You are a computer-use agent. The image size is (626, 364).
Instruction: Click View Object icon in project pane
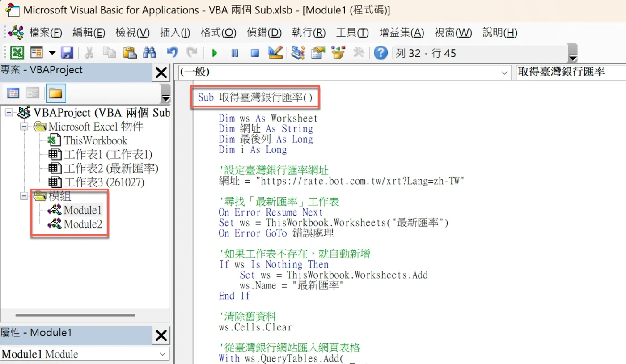33,93
